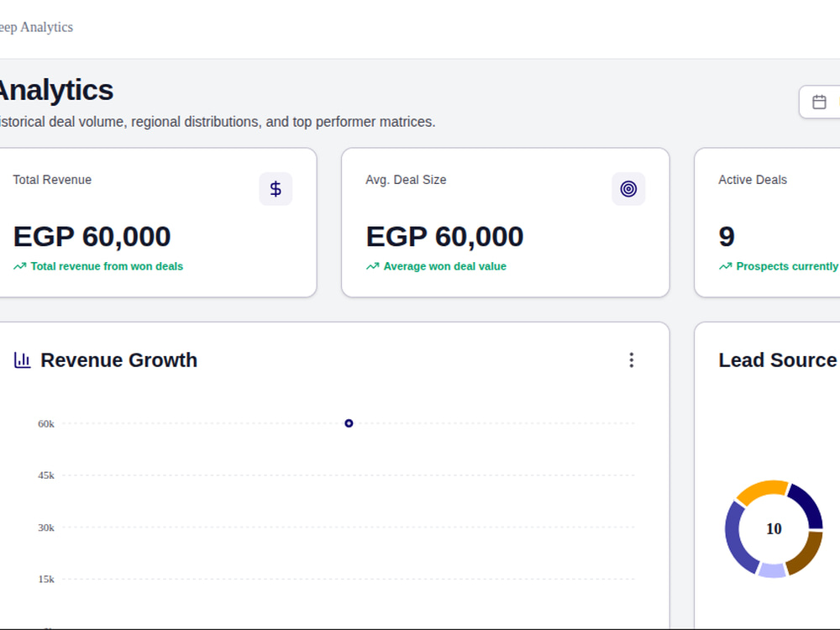Click the target icon on Avg. Deal Size
This screenshot has width=840, height=630.
(x=628, y=188)
